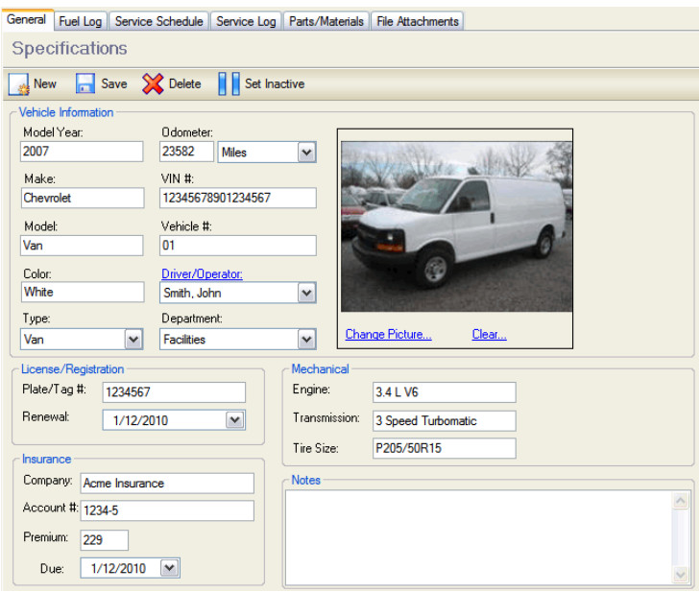Click the Color field showing White
This screenshot has width=700, height=592.
point(83,293)
